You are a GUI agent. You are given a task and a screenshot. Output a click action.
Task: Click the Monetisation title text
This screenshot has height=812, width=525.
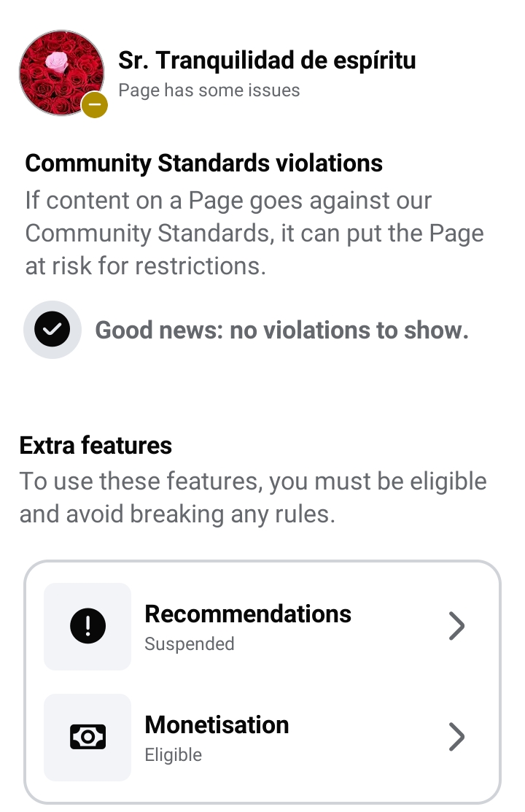click(217, 724)
